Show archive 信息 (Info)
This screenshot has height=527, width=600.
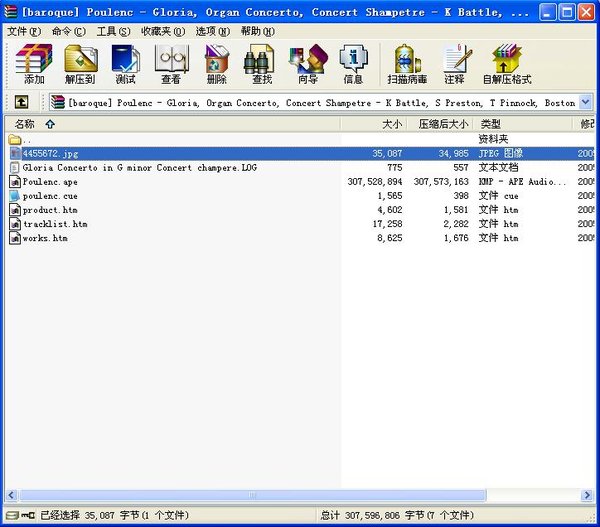(353, 64)
